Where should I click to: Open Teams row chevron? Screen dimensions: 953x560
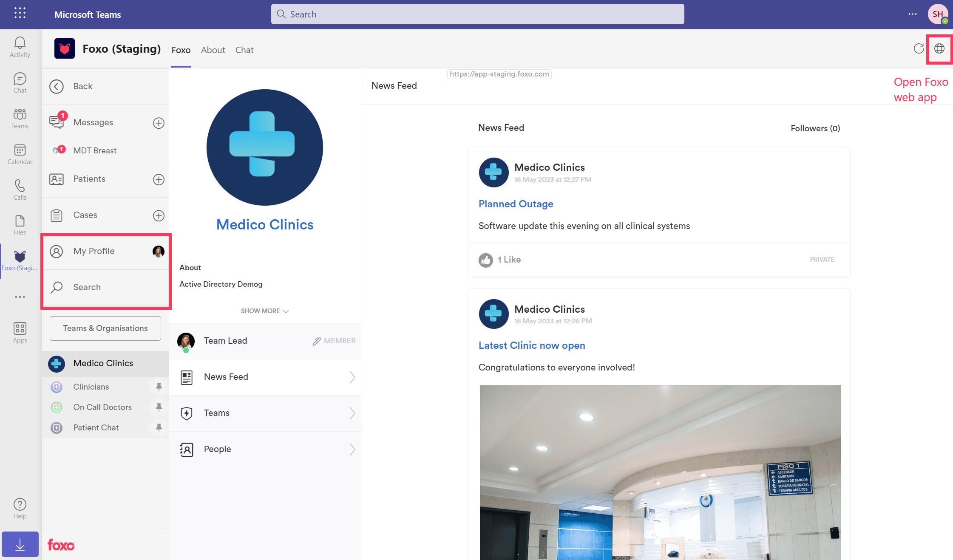coord(352,413)
